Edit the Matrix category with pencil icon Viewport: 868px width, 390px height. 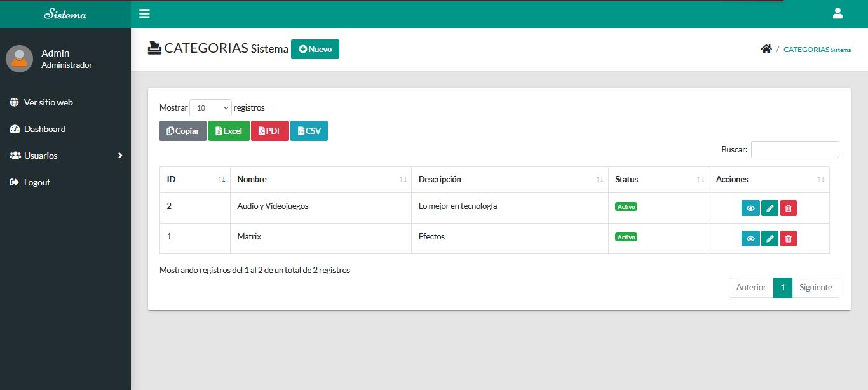pos(770,238)
